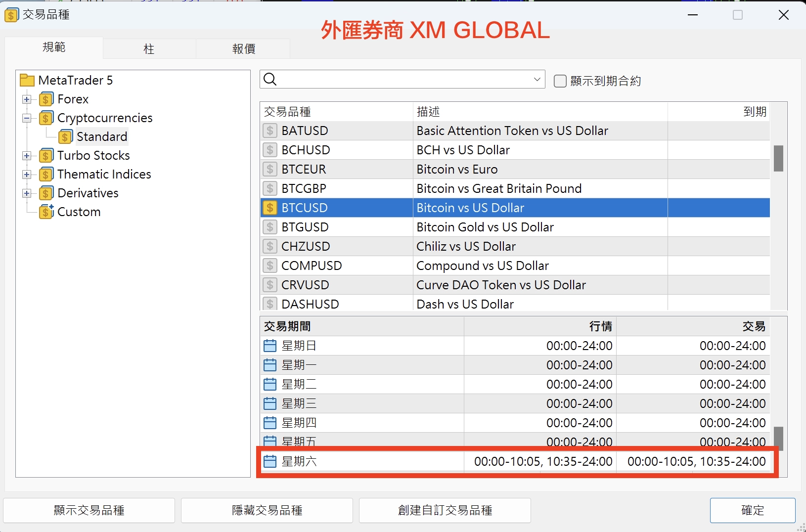This screenshot has width=806, height=532.
Task: Select 'Basic Attention Token vs US Dollar' row
Action: [x=515, y=131]
